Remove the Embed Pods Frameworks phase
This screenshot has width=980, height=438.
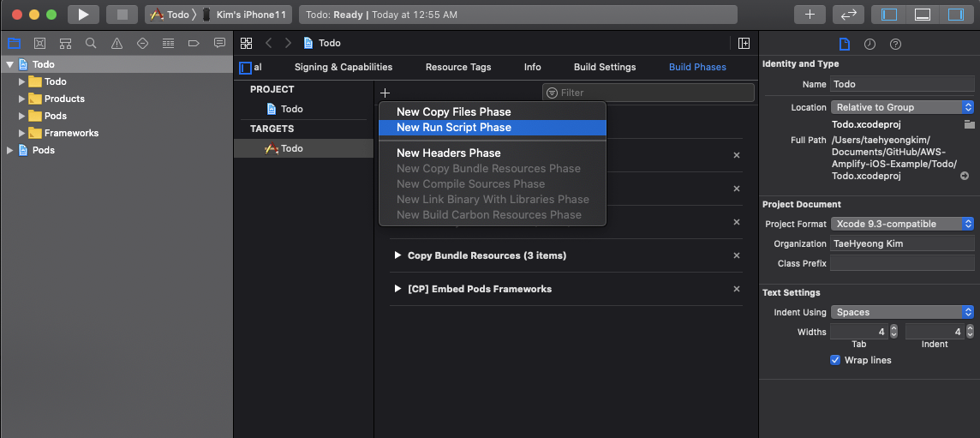[736, 289]
